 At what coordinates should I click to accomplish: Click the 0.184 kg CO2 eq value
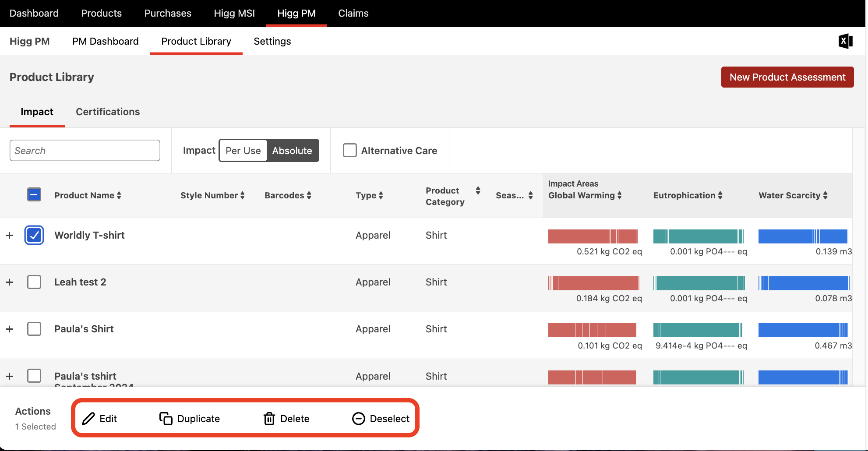609,298
